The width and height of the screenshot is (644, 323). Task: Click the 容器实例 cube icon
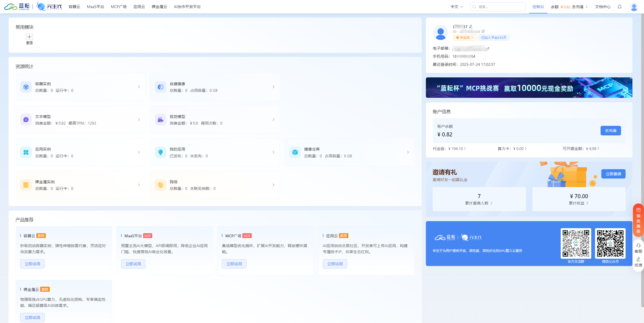pyautogui.click(x=26, y=87)
